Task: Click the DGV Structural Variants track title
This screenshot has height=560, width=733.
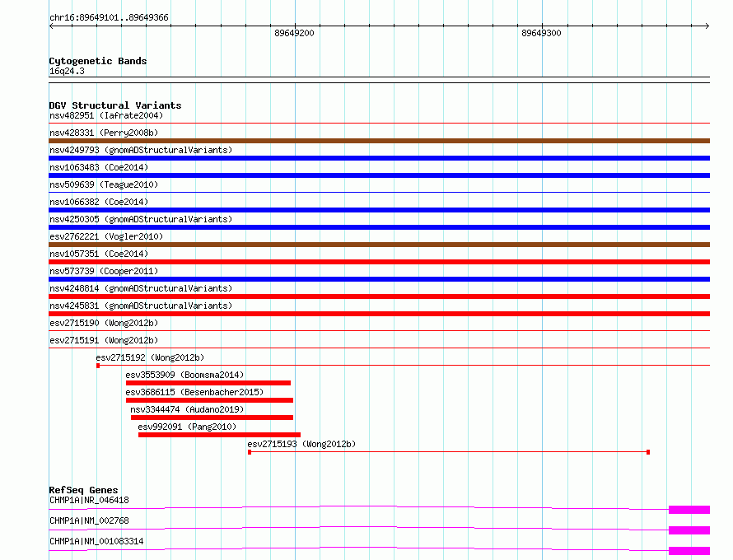Action: pyautogui.click(x=115, y=105)
